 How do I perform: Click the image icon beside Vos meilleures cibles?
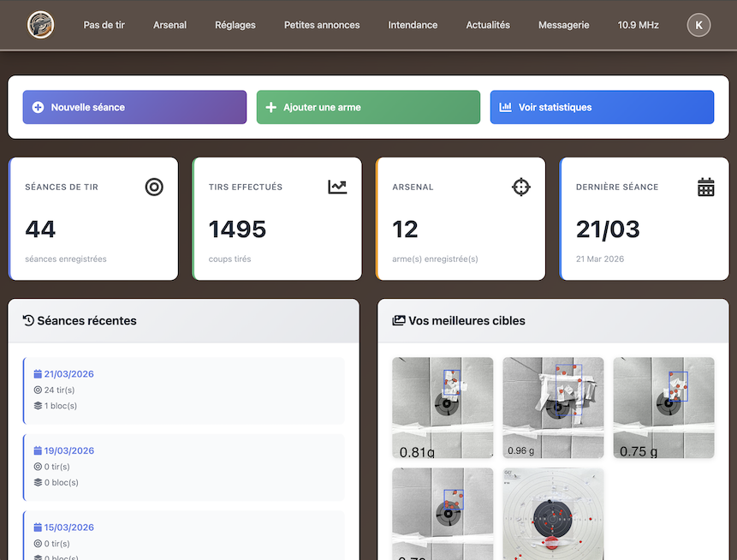pyautogui.click(x=399, y=320)
